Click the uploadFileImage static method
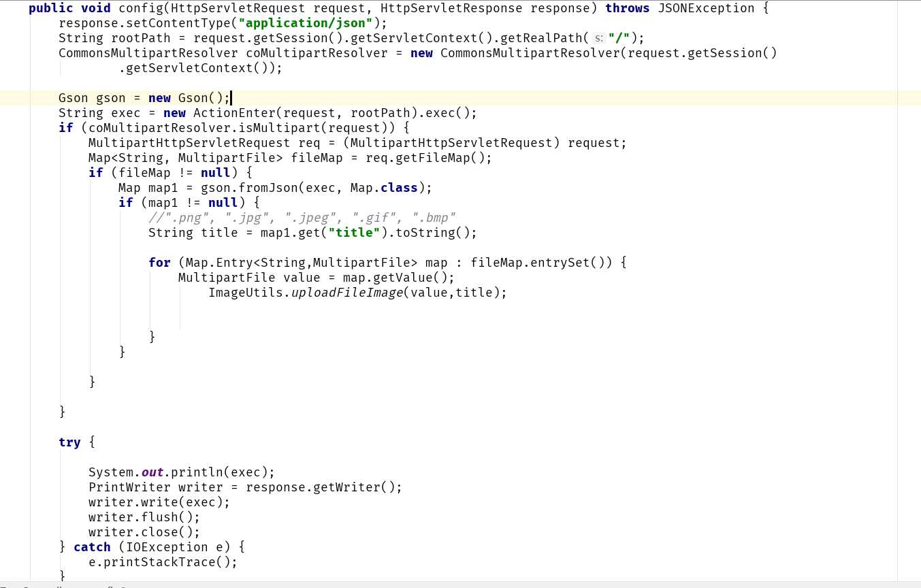 (x=347, y=293)
